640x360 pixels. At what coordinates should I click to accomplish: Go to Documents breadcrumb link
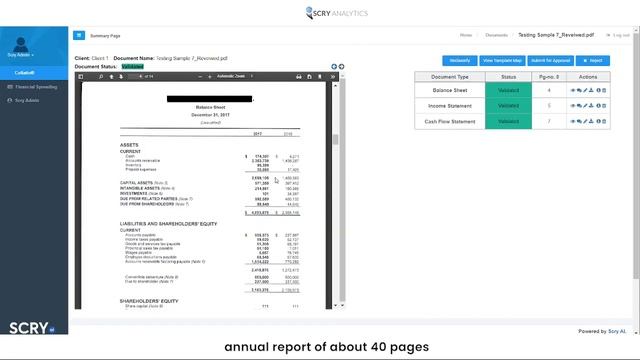pos(496,35)
